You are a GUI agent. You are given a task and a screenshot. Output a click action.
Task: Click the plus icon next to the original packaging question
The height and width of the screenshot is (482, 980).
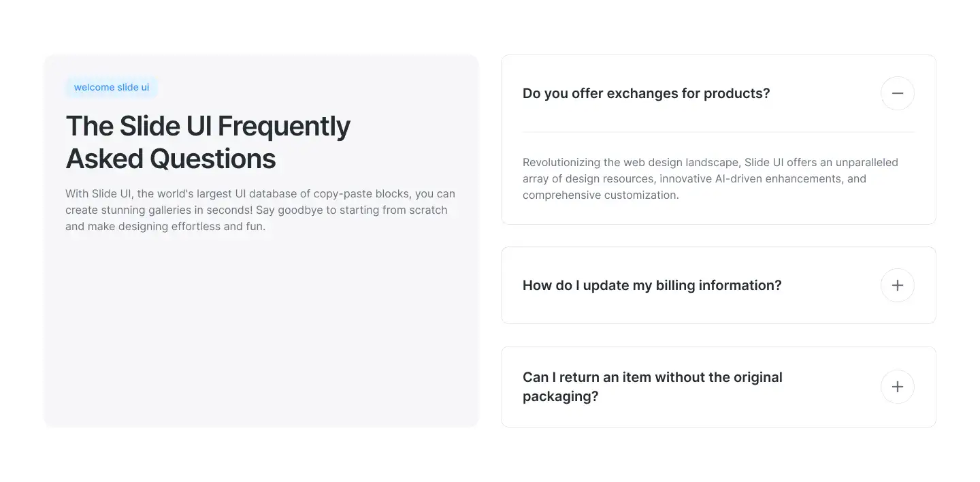[x=897, y=387]
